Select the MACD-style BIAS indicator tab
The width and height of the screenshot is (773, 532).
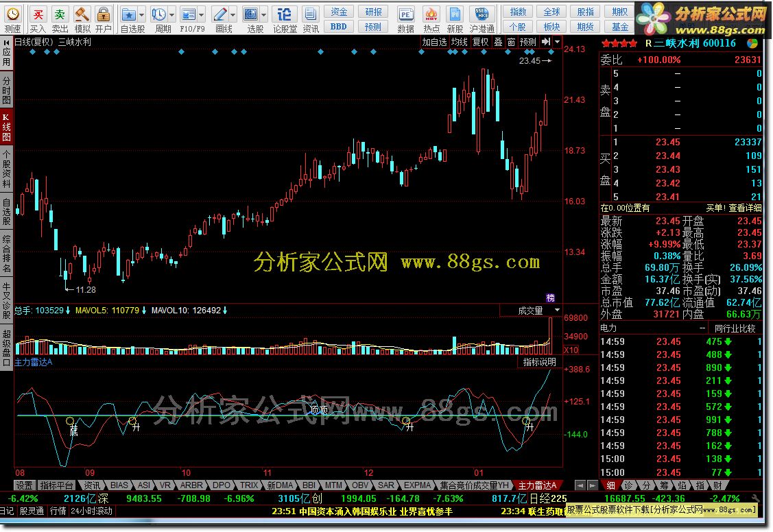119,485
